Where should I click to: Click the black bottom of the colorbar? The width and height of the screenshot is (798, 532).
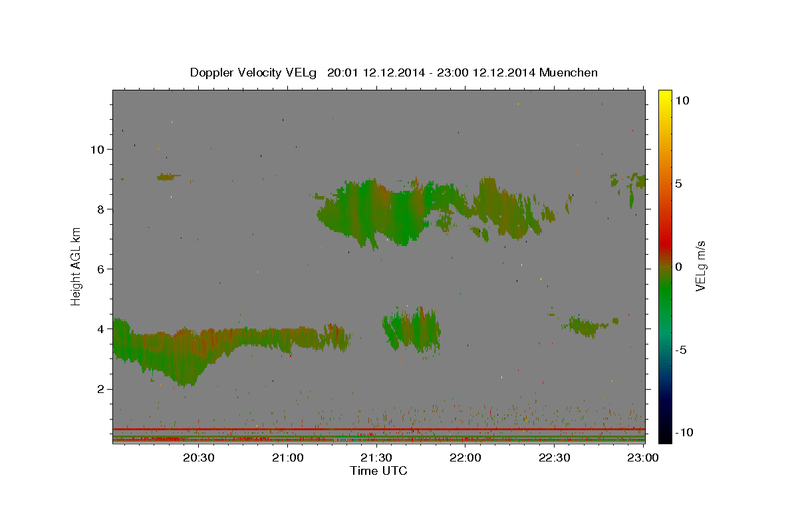click(664, 436)
